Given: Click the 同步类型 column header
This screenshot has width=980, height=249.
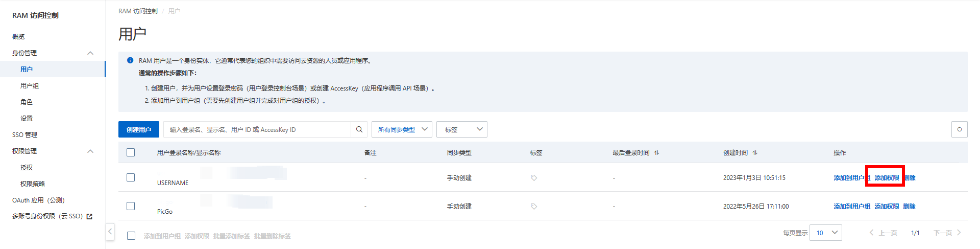Looking at the screenshot, I should point(459,153).
